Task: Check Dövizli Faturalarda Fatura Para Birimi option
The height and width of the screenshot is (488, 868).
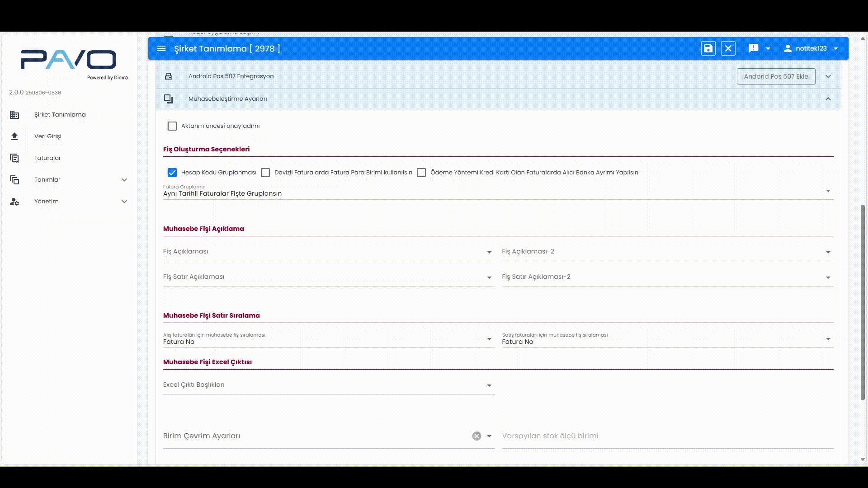Action: 265,173
